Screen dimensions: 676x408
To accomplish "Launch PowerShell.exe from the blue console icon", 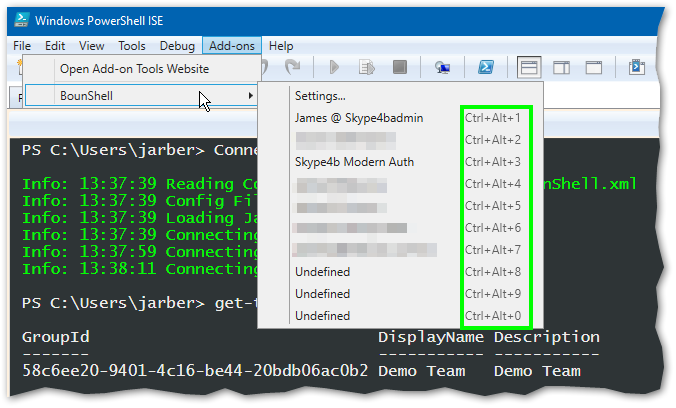I will click(x=486, y=67).
